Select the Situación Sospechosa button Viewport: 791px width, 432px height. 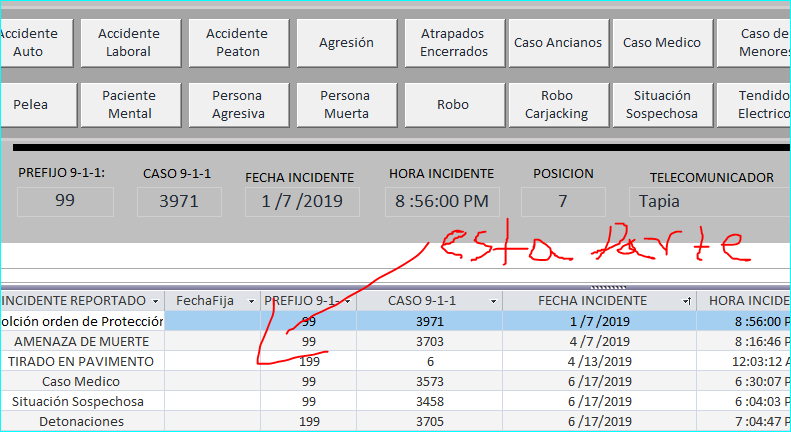661,104
